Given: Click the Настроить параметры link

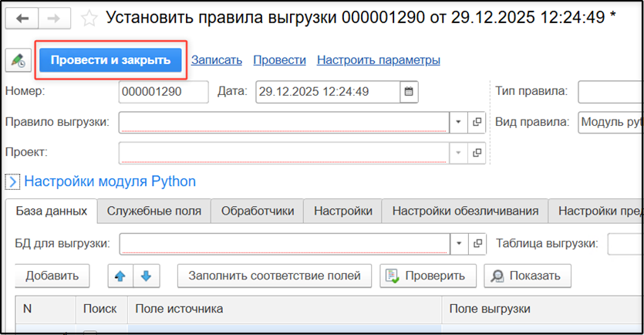Looking at the screenshot, I should click(x=378, y=60).
